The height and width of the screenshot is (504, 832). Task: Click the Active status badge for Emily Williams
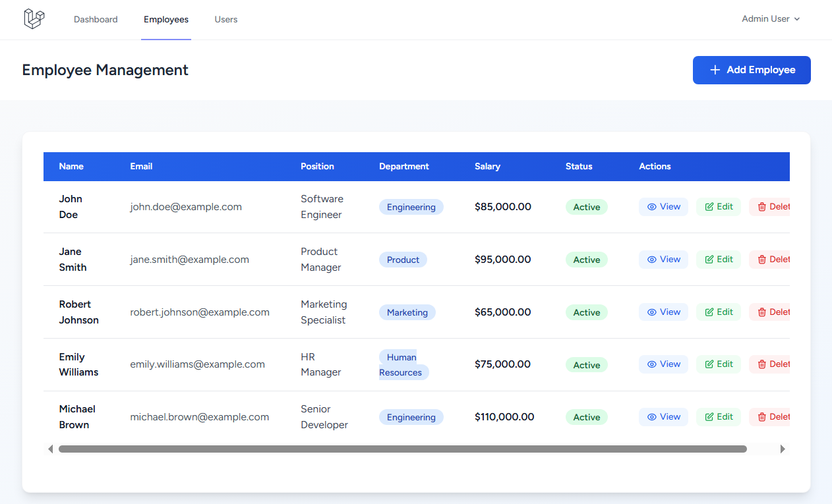click(x=586, y=364)
